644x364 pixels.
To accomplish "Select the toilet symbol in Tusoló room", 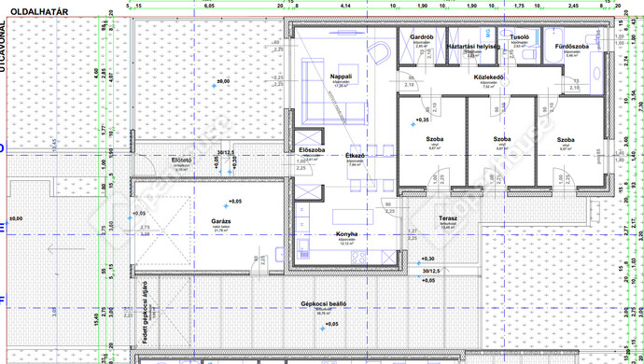I will tap(530, 54).
